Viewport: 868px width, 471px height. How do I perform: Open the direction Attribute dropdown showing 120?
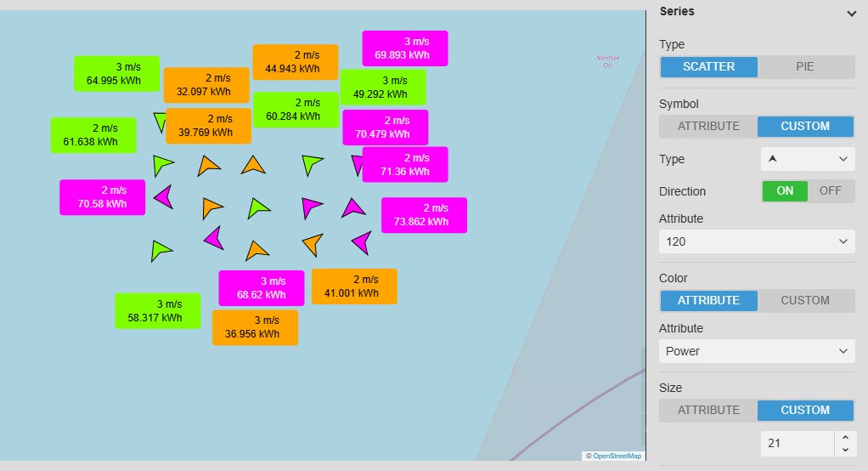757,241
